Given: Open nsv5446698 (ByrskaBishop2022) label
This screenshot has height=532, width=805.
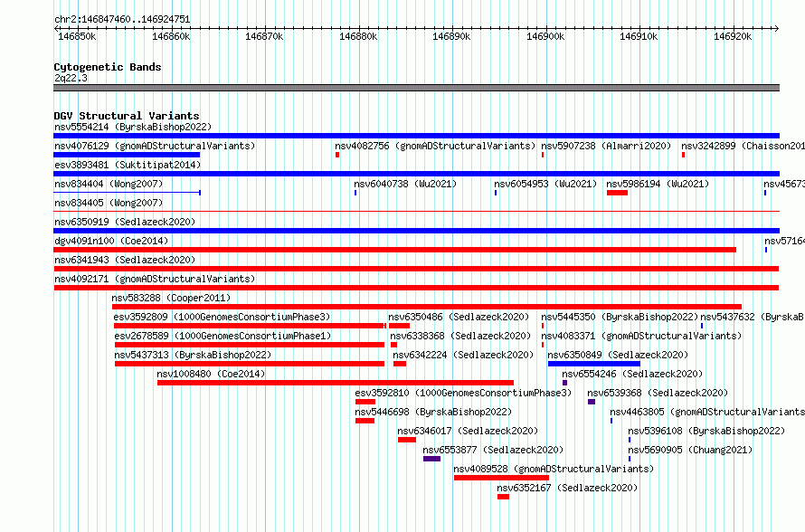Looking at the screenshot, I should click(x=433, y=412).
